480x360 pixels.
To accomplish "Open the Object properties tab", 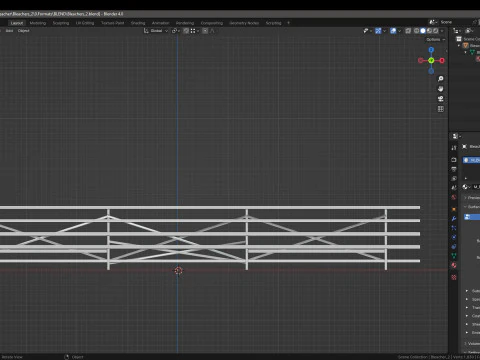I will click(454, 209).
